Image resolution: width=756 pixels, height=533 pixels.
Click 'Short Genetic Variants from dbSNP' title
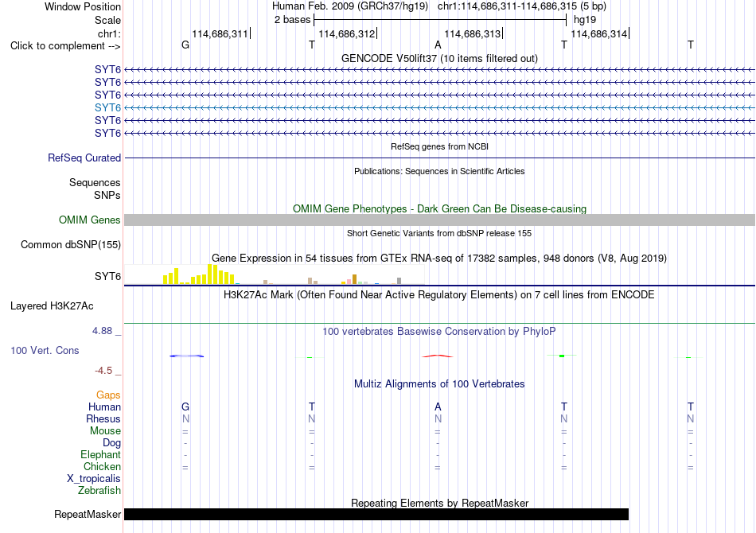point(439,233)
